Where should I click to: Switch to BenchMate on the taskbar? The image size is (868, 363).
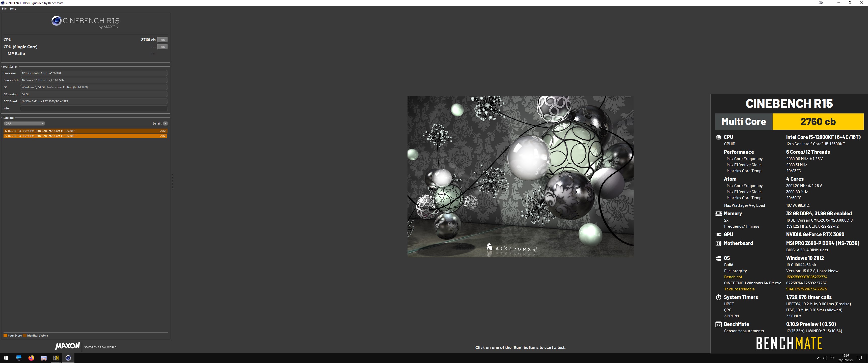pos(56,358)
